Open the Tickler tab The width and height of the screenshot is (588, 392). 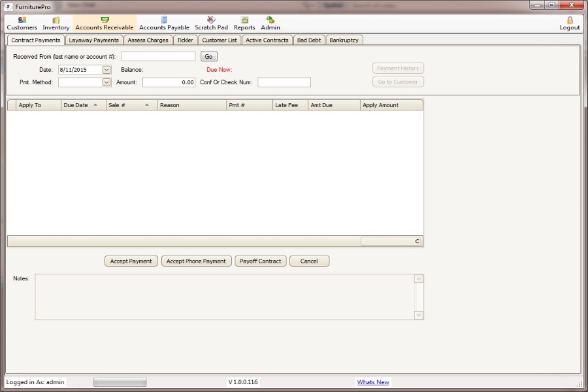(185, 40)
